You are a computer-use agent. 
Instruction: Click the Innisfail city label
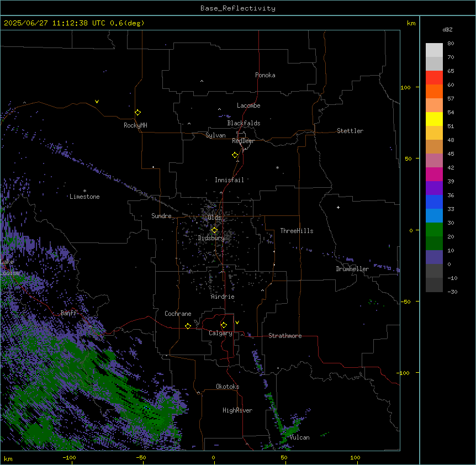(x=229, y=180)
